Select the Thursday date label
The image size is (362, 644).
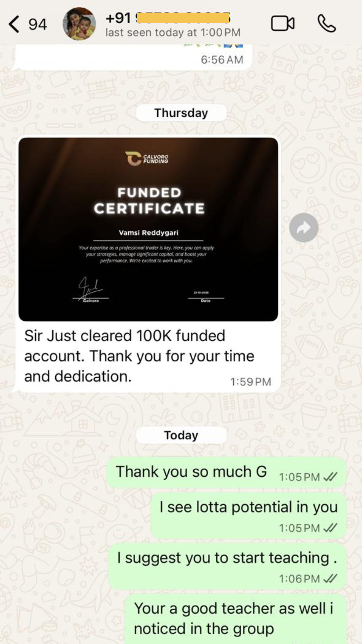click(181, 113)
